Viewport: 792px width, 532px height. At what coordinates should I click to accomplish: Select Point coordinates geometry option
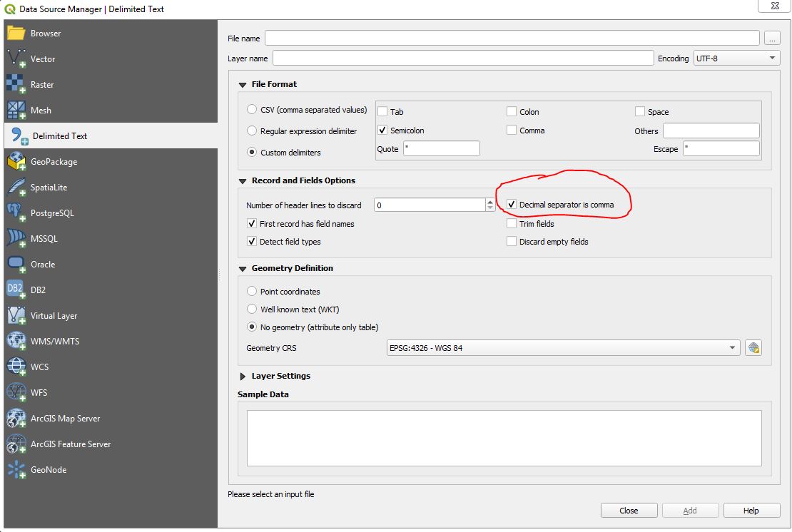coord(252,291)
